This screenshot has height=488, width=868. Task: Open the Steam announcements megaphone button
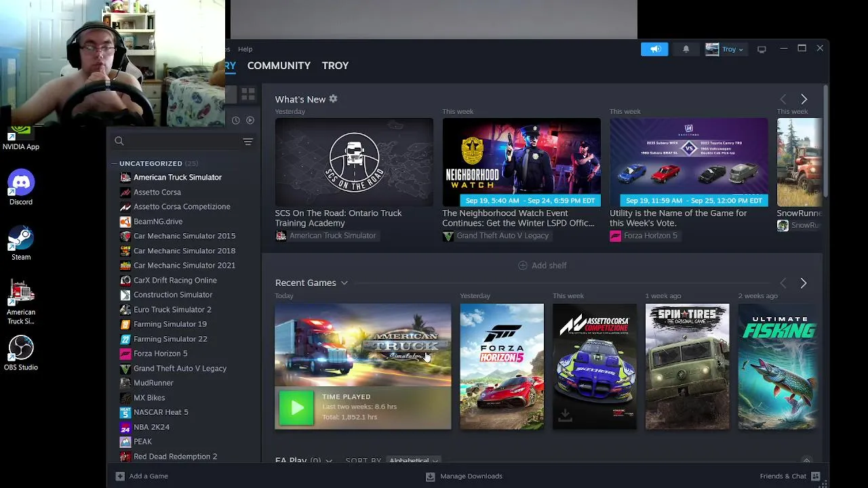point(654,49)
